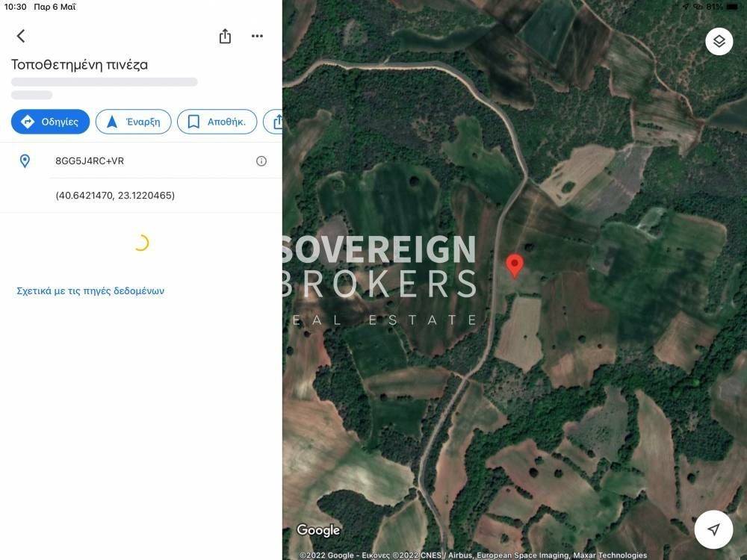The image size is (747, 560).
Task: Open the three-dot more options menu
Action: point(257,36)
